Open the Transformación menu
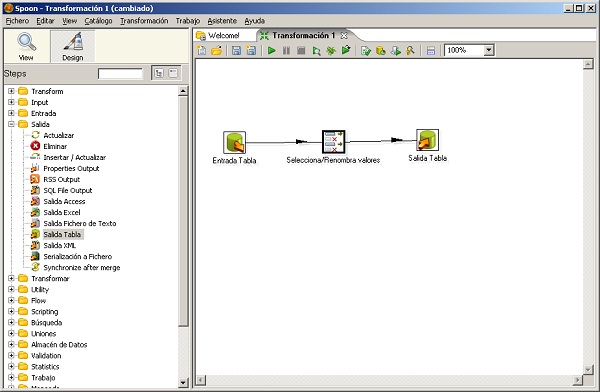This screenshot has width=600, height=392. (x=144, y=21)
